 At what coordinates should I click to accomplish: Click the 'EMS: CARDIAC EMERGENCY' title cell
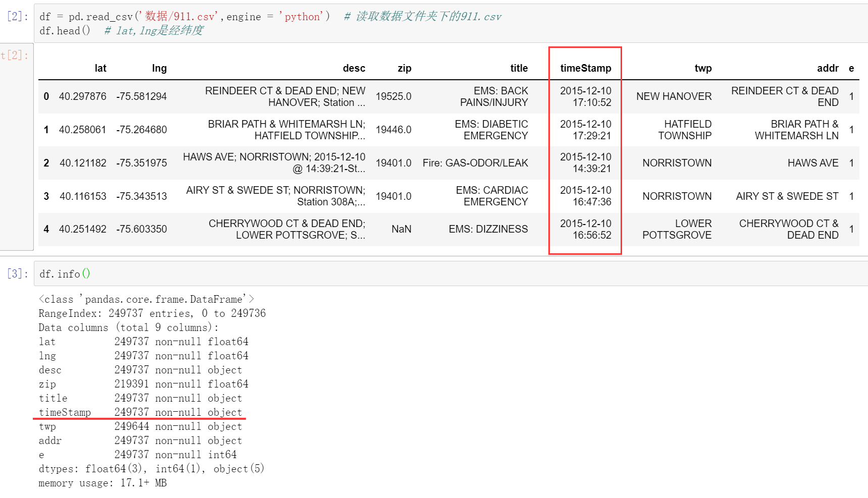point(492,196)
